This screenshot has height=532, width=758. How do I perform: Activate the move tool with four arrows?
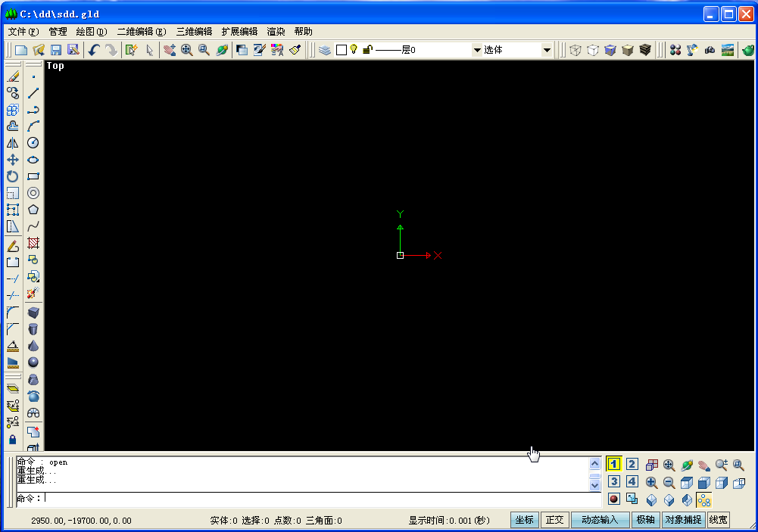tap(13, 160)
